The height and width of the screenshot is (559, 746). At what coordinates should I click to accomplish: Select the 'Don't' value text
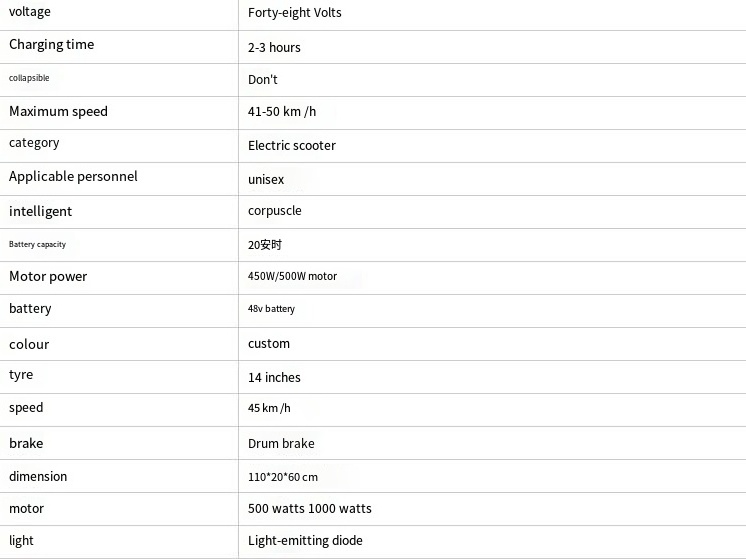[x=263, y=79]
